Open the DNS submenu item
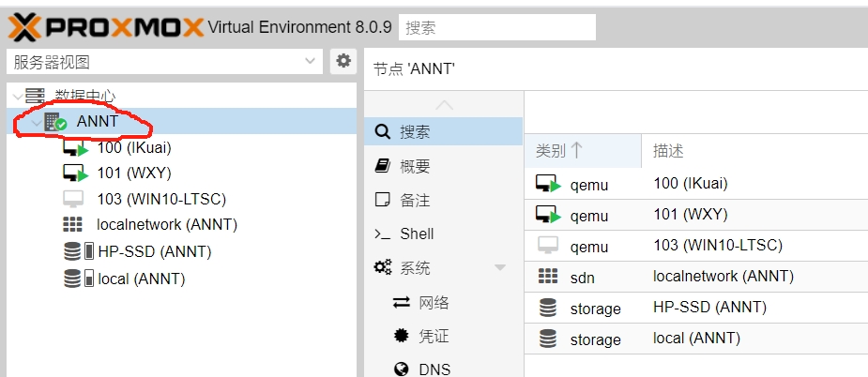 click(x=444, y=369)
